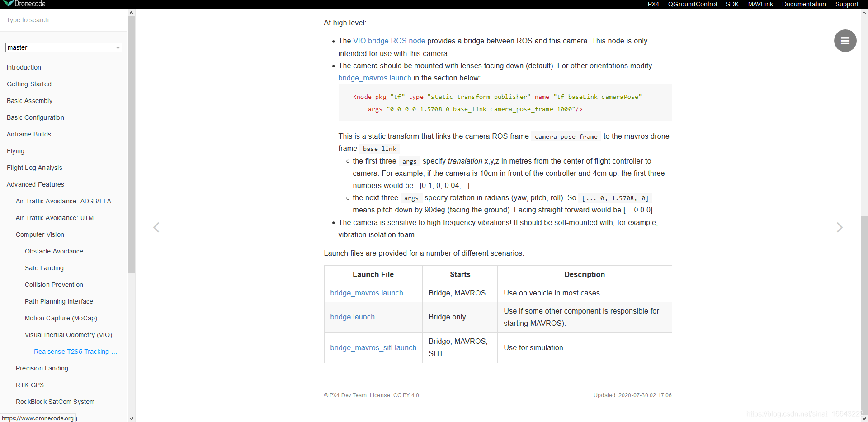Open Introduction in sidebar
The width and height of the screenshot is (868, 422).
(24, 67)
